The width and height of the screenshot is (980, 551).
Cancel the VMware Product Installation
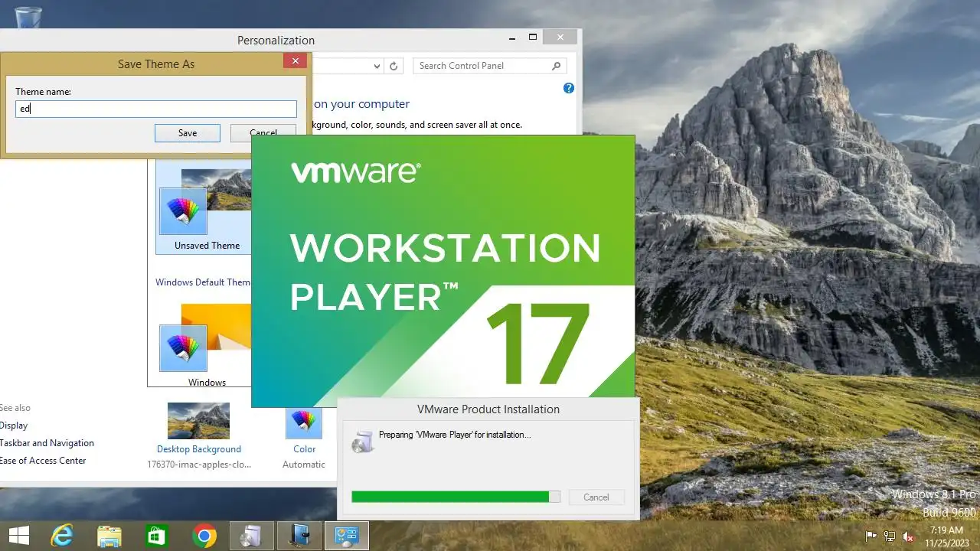tap(596, 497)
